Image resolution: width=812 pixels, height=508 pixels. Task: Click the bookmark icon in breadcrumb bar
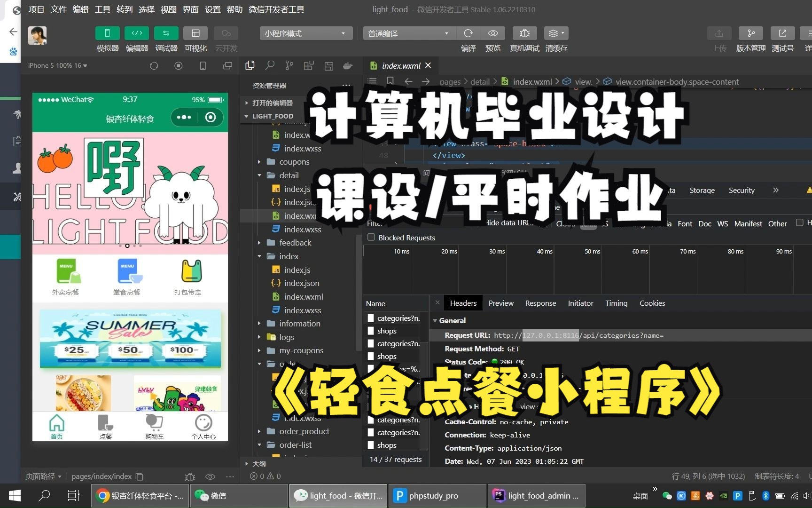(x=390, y=81)
